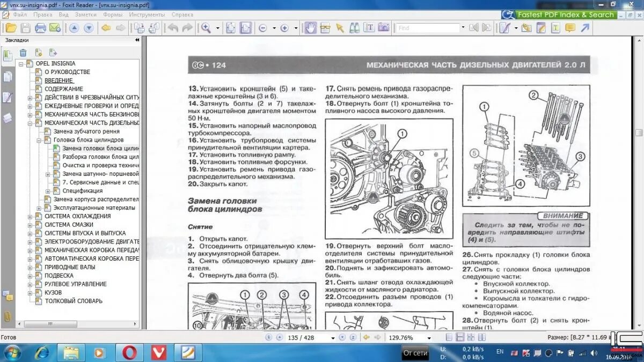This screenshot has width=644, height=362.
Task: Collapse the OPEL INSIGNIA root bookmark
Action: click(x=21, y=64)
